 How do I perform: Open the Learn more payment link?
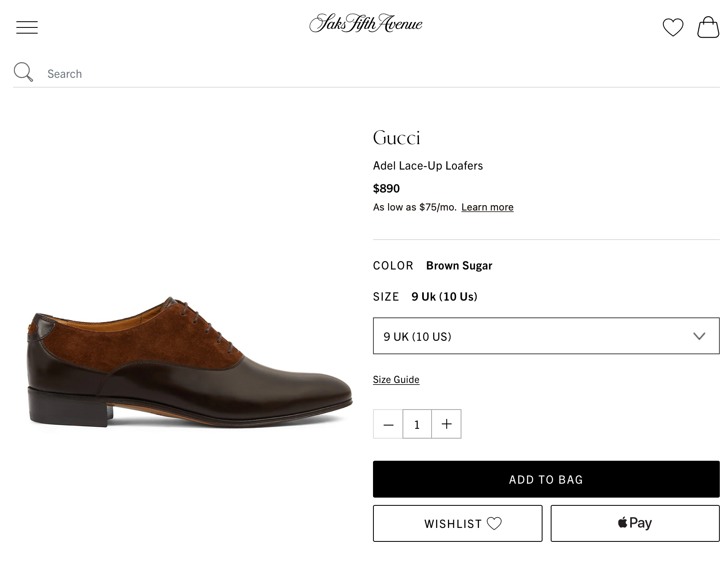pyautogui.click(x=487, y=207)
